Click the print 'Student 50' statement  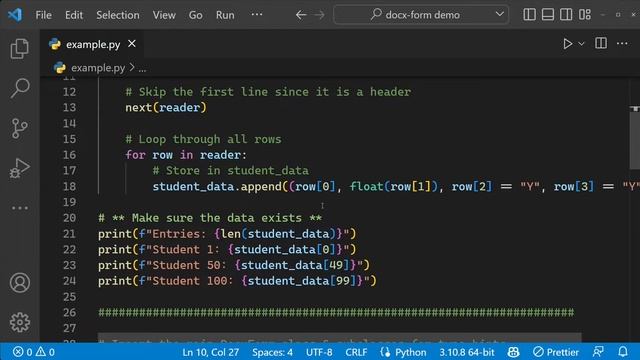tap(233, 265)
